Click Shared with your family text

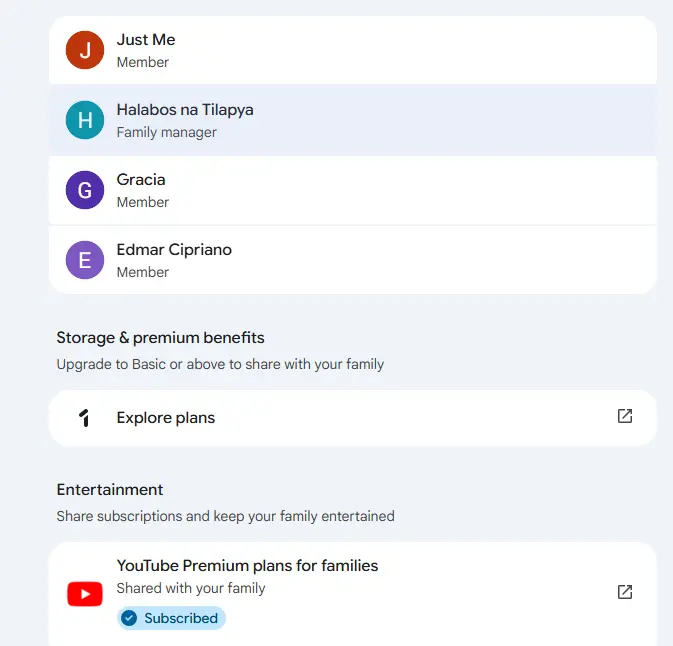[x=191, y=588]
